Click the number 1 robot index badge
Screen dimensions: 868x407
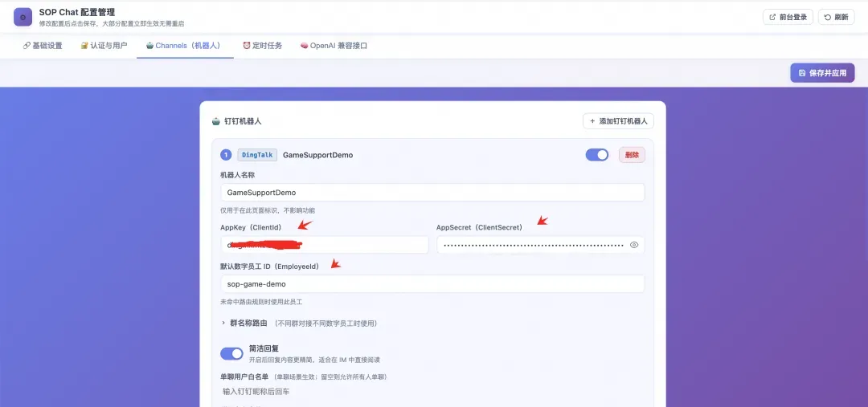pos(226,155)
